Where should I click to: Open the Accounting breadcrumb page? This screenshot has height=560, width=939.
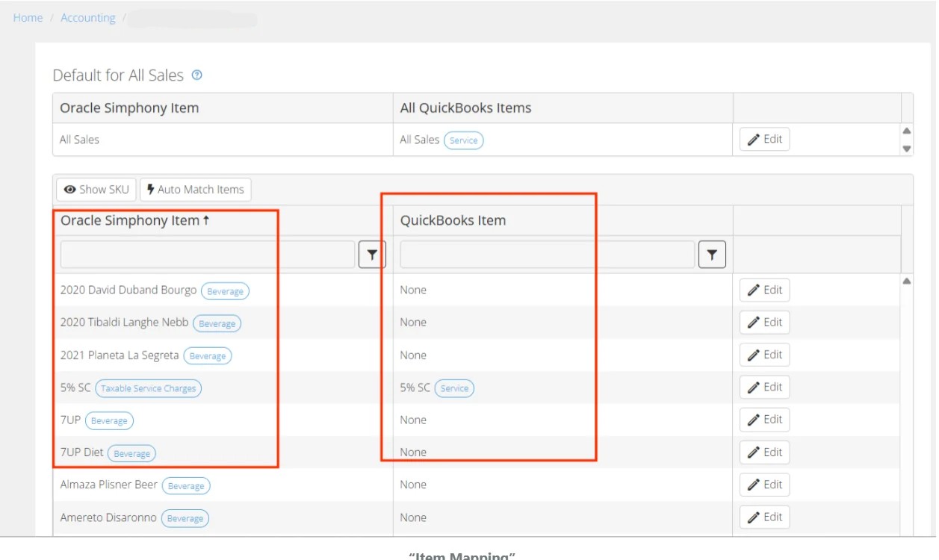[87, 17]
